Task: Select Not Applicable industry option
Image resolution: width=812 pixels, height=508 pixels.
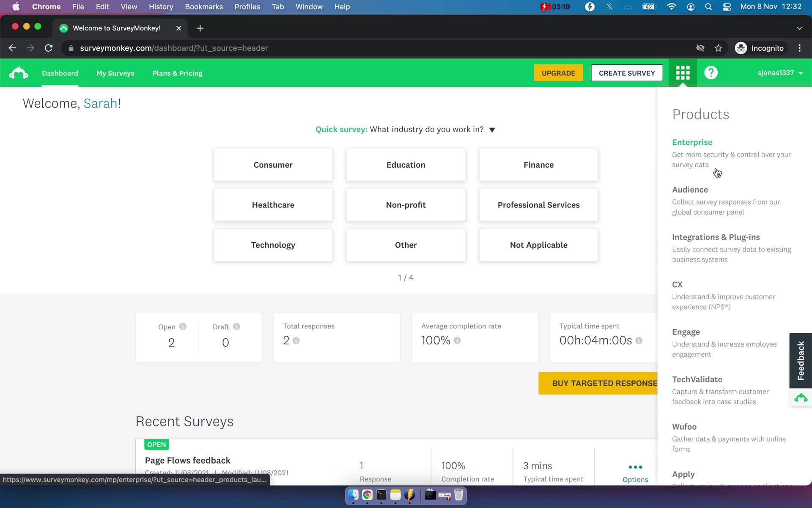Action: point(539,245)
